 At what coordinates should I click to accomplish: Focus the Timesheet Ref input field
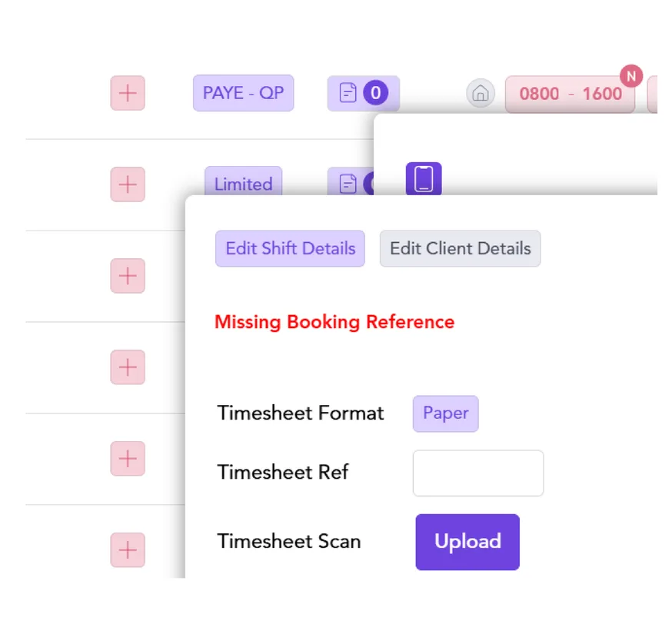point(478,473)
